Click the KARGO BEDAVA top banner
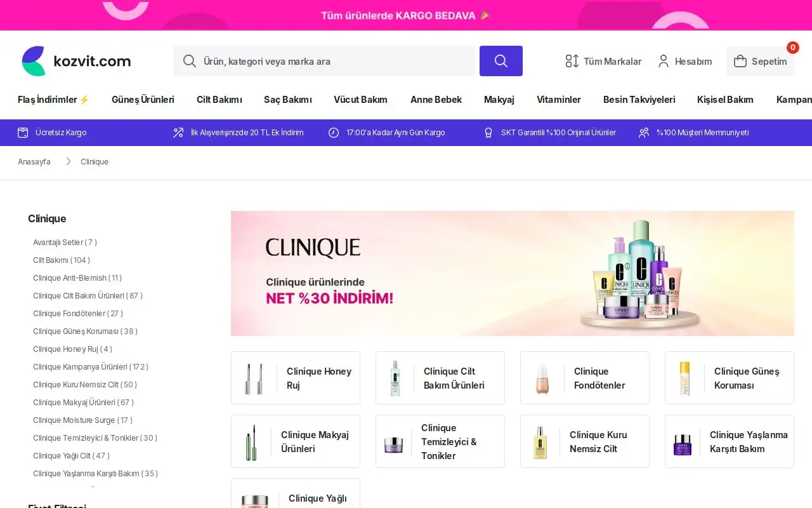This screenshot has height=508, width=812. click(x=406, y=15)
